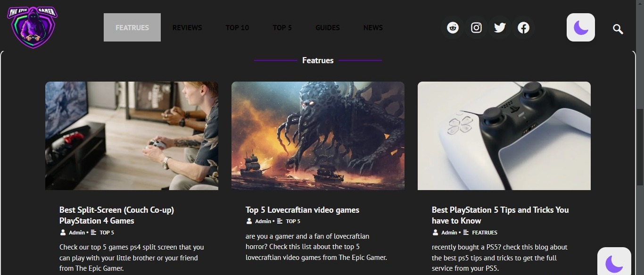Open the Facebook page icon
The height and width of the screenshot is (275, 644).
tap(523, 28)
